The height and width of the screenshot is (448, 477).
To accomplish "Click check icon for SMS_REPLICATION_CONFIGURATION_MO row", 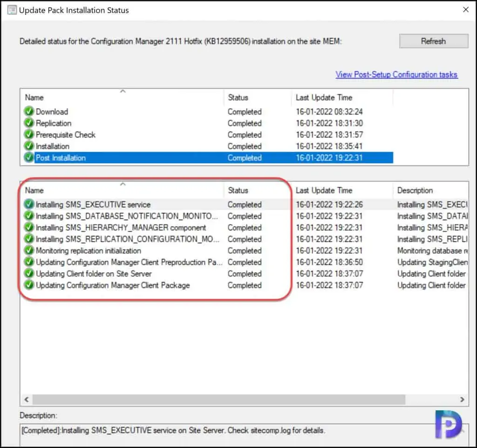I will (29, 239).
